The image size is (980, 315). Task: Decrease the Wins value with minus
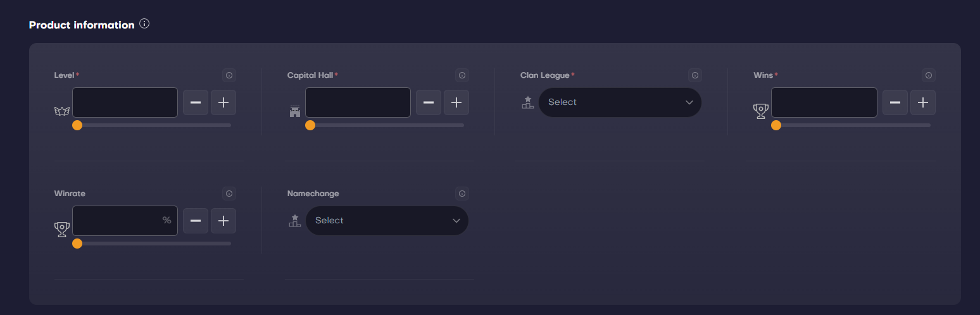[x=895, y=102]
